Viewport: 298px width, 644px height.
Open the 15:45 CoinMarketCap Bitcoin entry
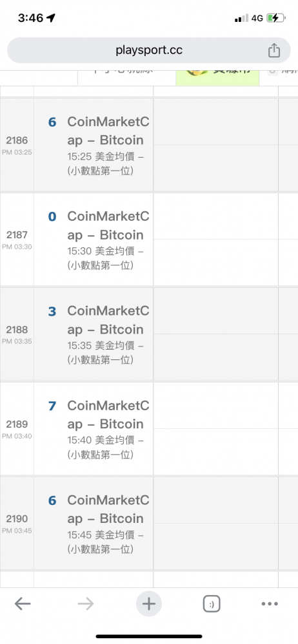point(108,523)
